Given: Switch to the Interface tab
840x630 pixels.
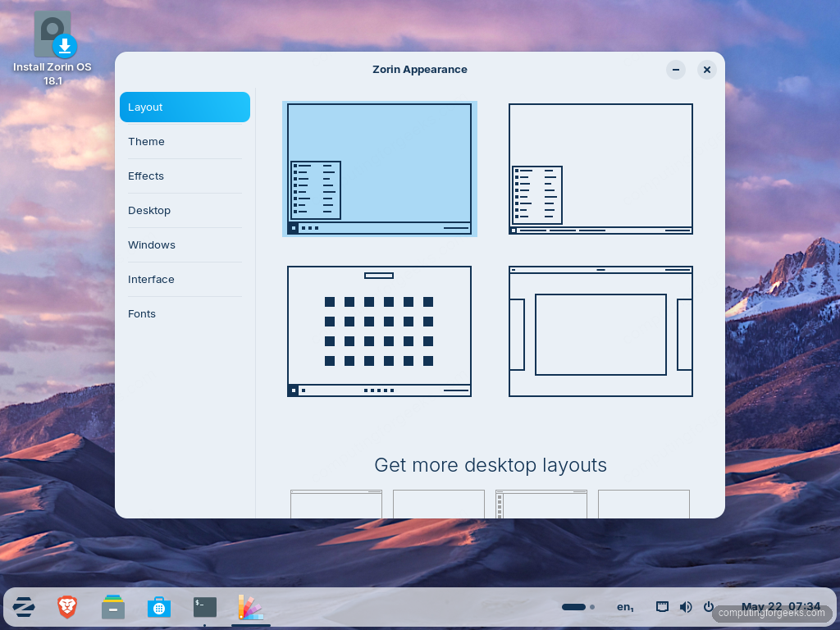Looking at the screenshot, I should pyautogui.click(x=185, y=279).
